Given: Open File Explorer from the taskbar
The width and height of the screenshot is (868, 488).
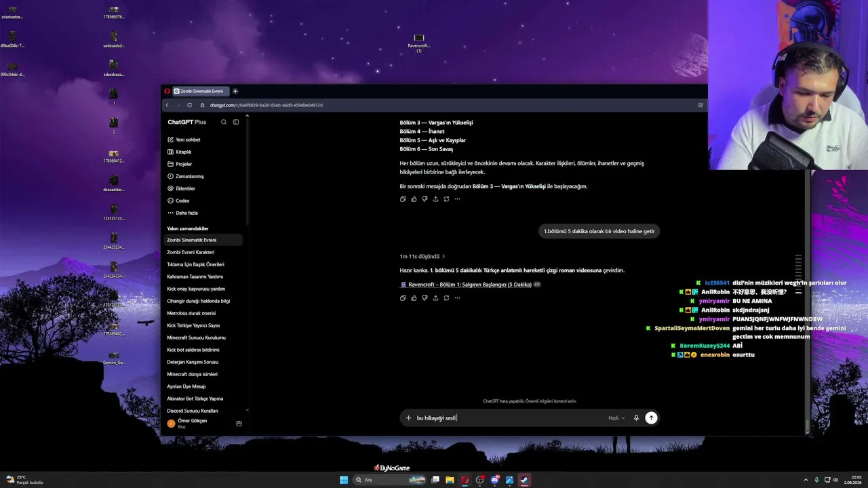Looking at the screenshot, I should (450, 480).
